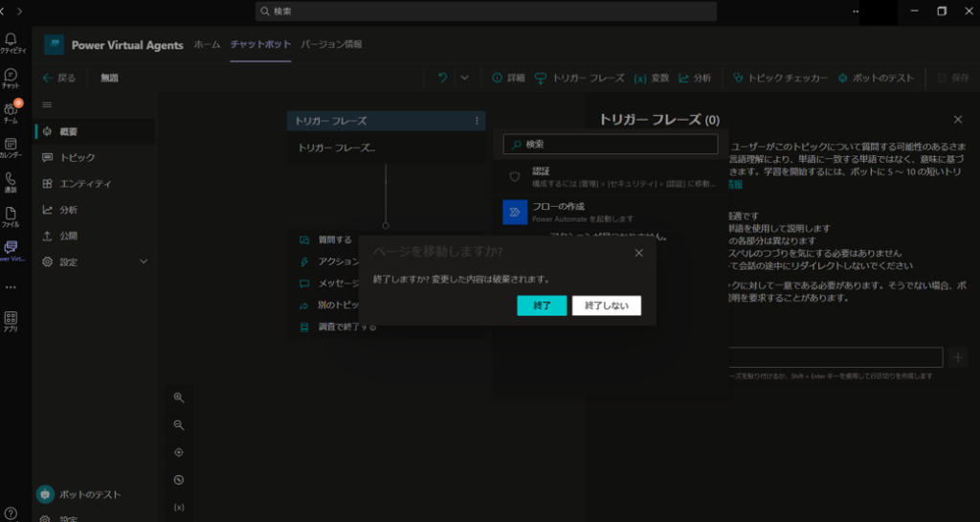Open ボットのテスト in the top toolbar

click(876, 79)
